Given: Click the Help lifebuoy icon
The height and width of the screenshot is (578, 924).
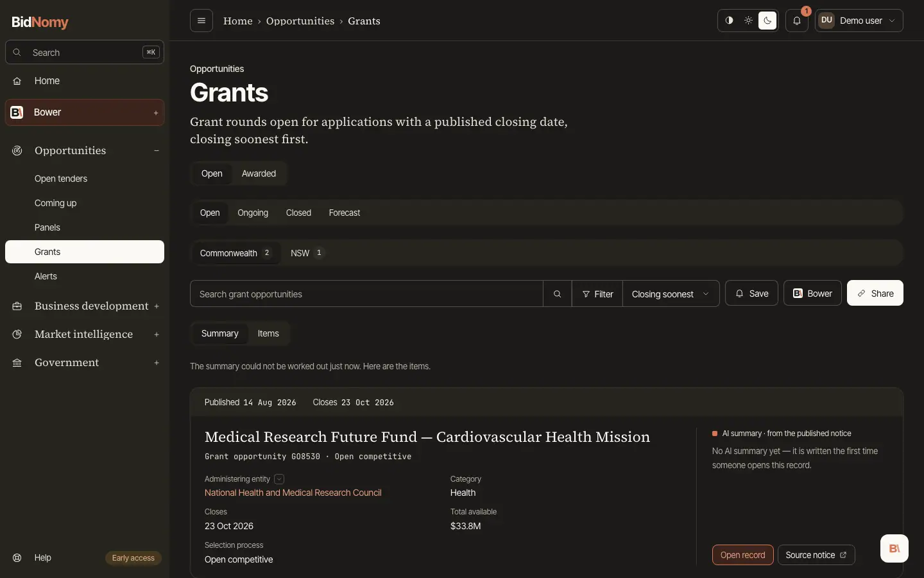Looking at the screenshot, I should point(17,557).
